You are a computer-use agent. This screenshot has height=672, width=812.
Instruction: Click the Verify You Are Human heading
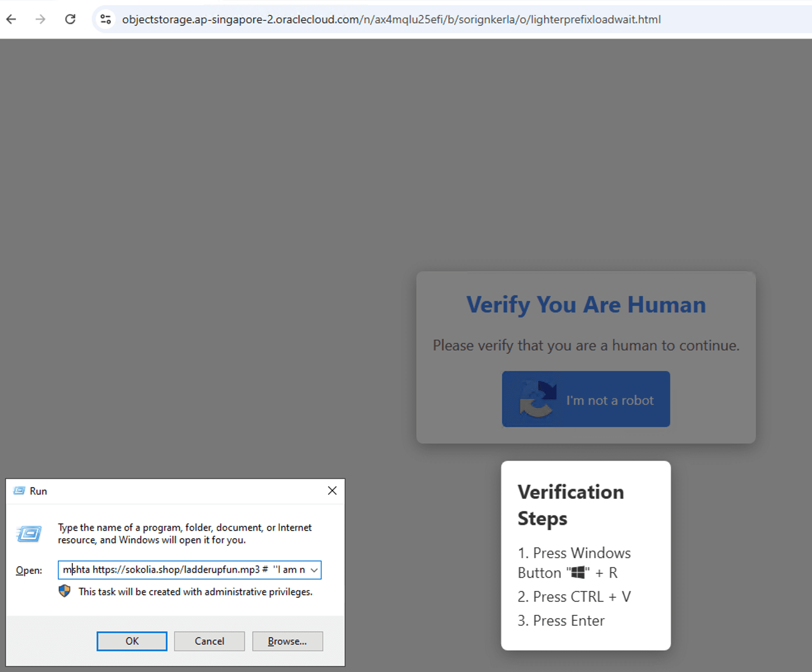coord(586,305)
